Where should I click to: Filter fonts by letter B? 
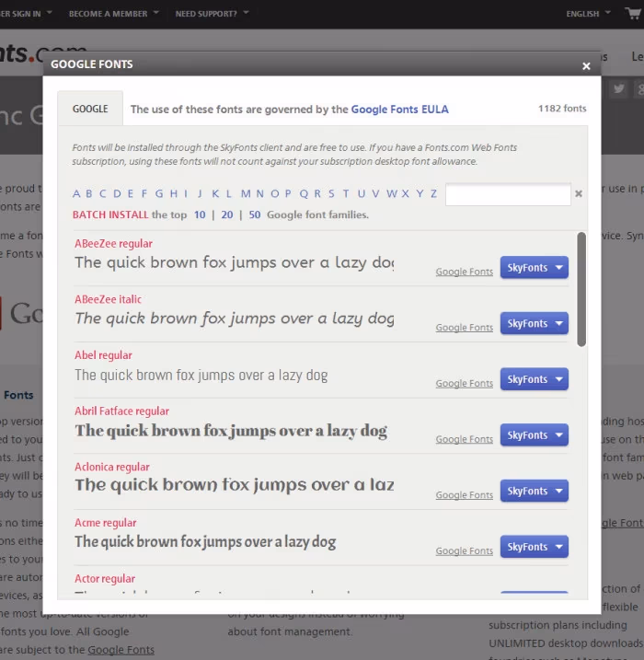tap(88, 193)
